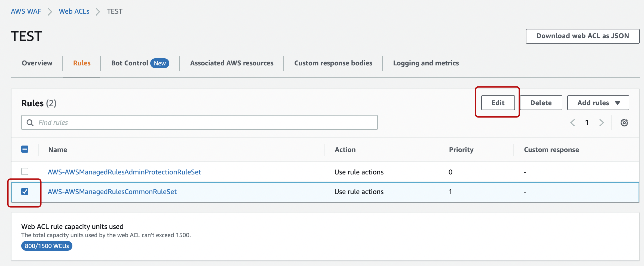Open the Associated AWS resources tab
Viewport: 644px width, 266px height.
pos(232,63)
